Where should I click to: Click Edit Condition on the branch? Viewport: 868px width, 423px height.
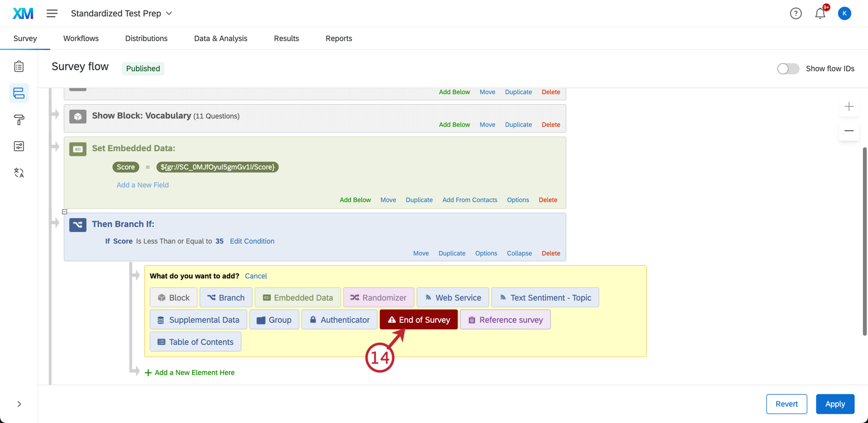(x=252, y=241)
